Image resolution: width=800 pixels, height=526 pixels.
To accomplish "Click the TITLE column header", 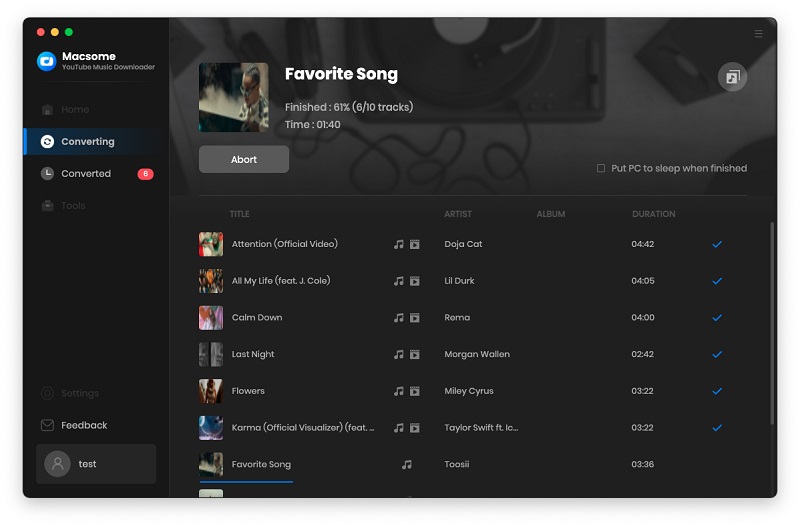I will pyautogui.click(x=239, y=214).
